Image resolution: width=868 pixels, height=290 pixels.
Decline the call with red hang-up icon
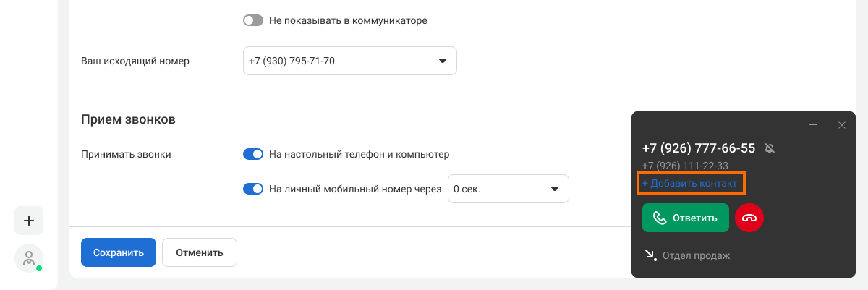coord(749,218)
